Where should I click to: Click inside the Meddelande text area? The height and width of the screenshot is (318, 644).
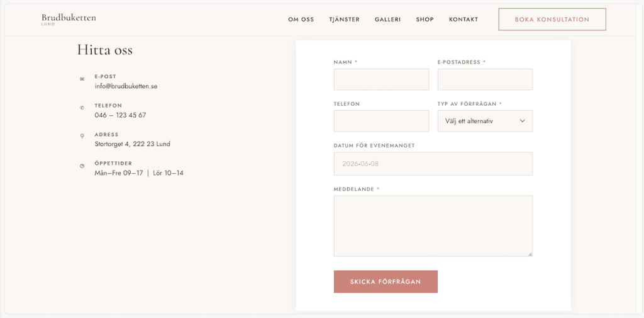click(x=433, y=226)
